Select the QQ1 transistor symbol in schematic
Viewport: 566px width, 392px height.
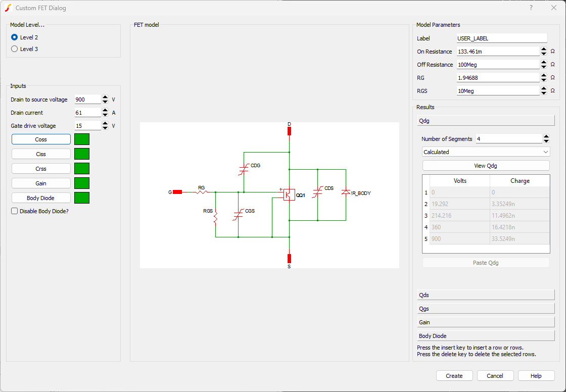point(289,194)
